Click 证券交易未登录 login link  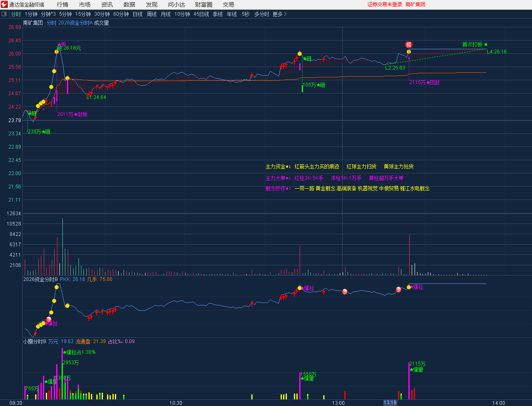pos(384,5)
